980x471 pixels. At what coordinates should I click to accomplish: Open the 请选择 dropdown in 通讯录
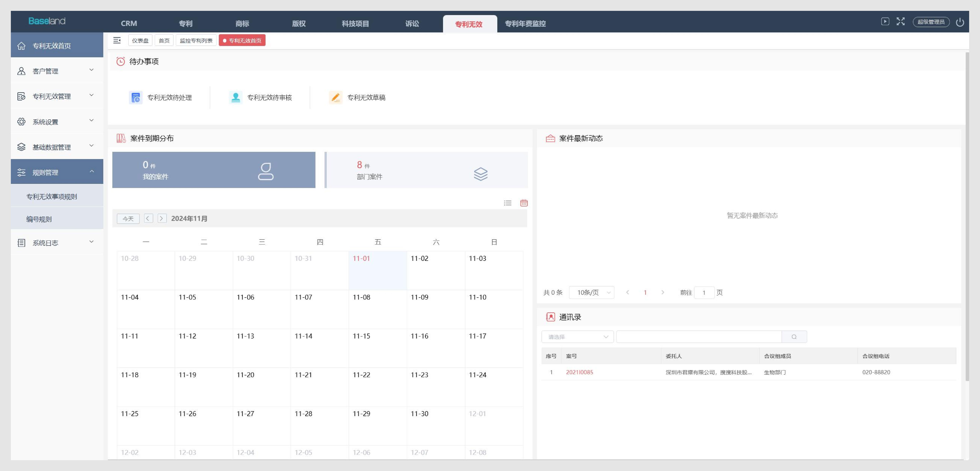coord(578,337)
